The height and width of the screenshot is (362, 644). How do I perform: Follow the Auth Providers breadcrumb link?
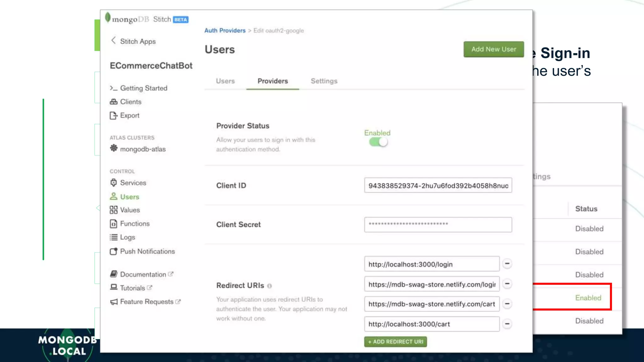pos(225,30)
